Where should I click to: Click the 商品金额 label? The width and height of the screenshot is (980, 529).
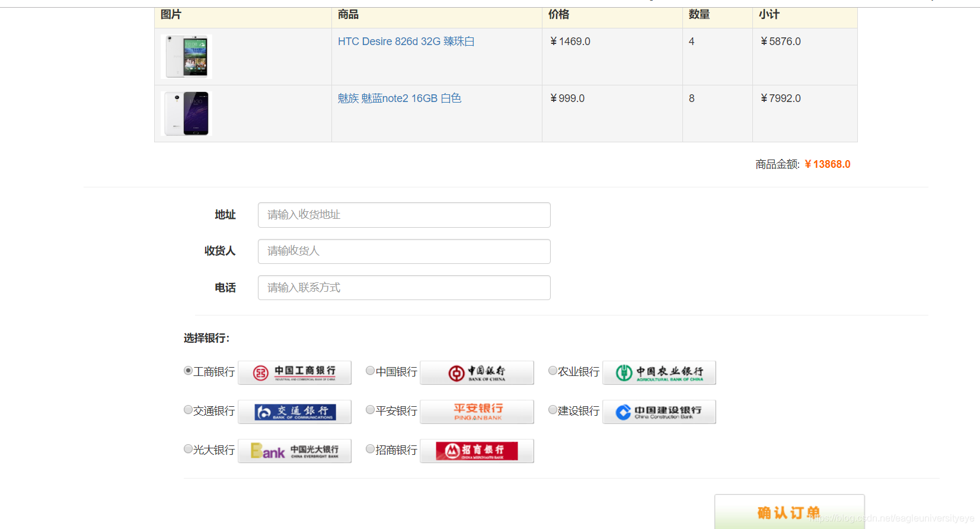click(777, 164)
